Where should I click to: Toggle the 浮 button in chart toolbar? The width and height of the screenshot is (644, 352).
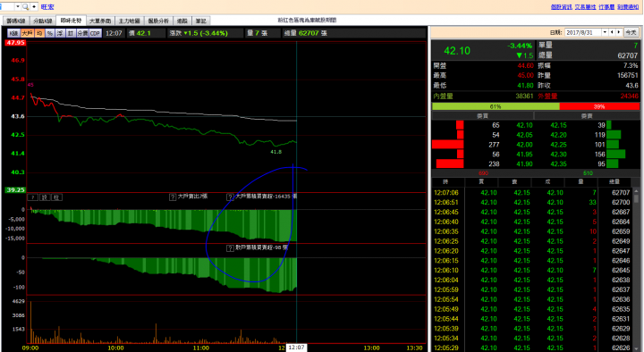[60, 33]
